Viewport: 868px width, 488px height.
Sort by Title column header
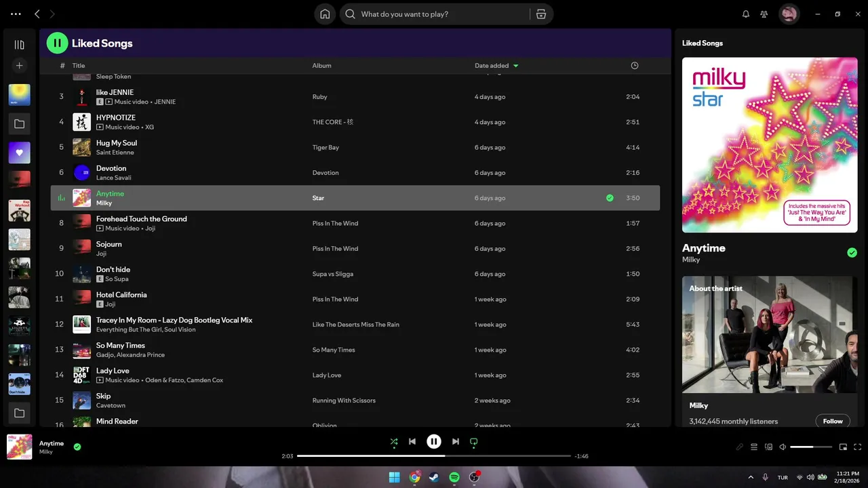pyautogui.click(x=79, y=66)
